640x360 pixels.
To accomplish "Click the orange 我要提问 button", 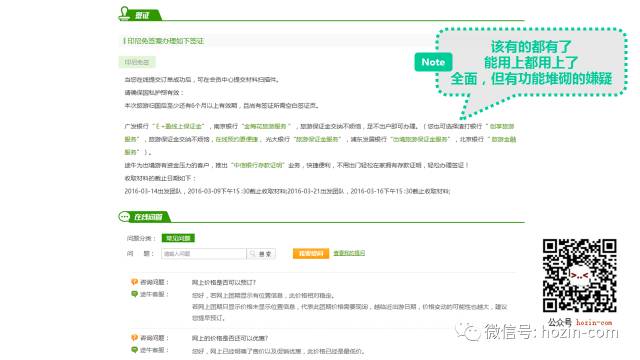I will click(311, 253).
